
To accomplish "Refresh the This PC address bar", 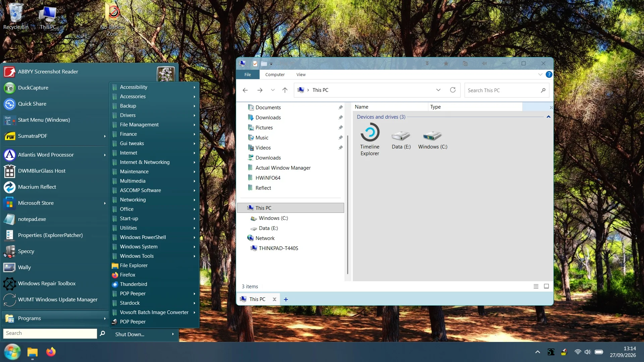I will pyautogui.click(x=453, y=90).
